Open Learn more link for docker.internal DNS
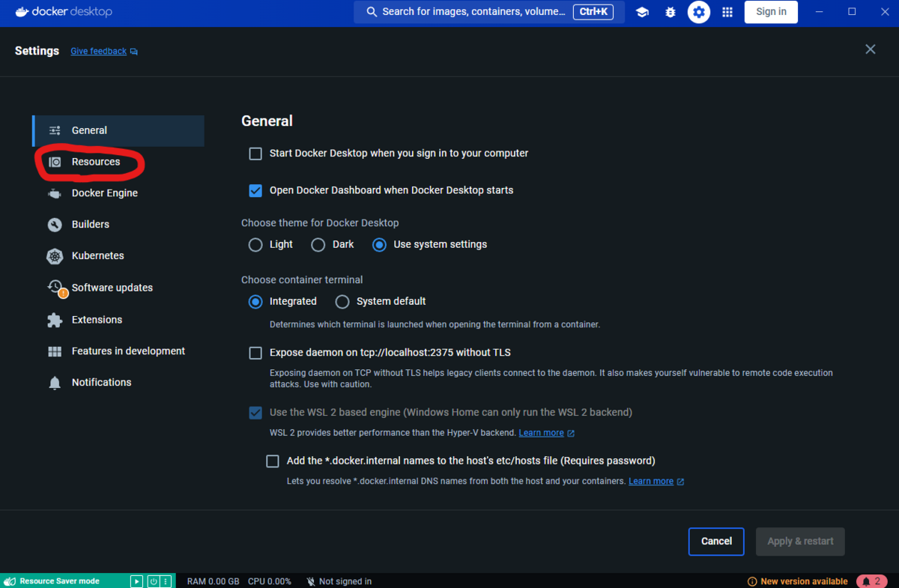Image resolution: width=899 pixels, height=588 pixels. click(x=651, y=482)
